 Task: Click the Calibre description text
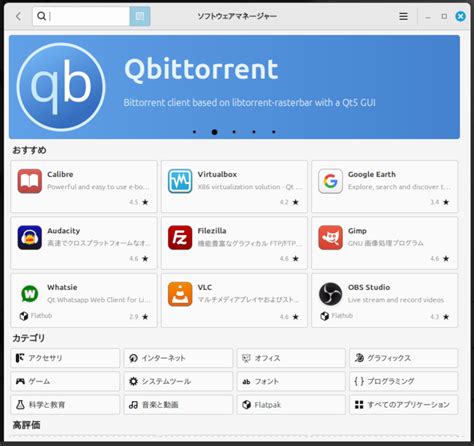tap(98, 187)
